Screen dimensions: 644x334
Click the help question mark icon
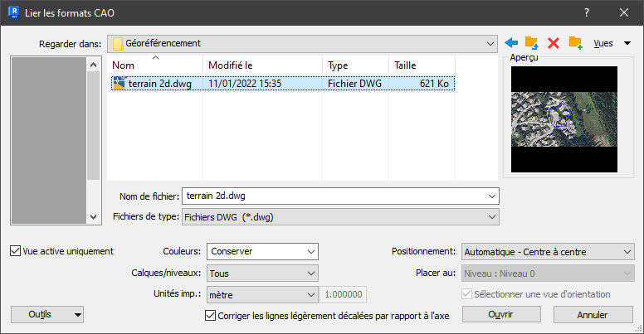pyautogui.click(x=586, y=12)
